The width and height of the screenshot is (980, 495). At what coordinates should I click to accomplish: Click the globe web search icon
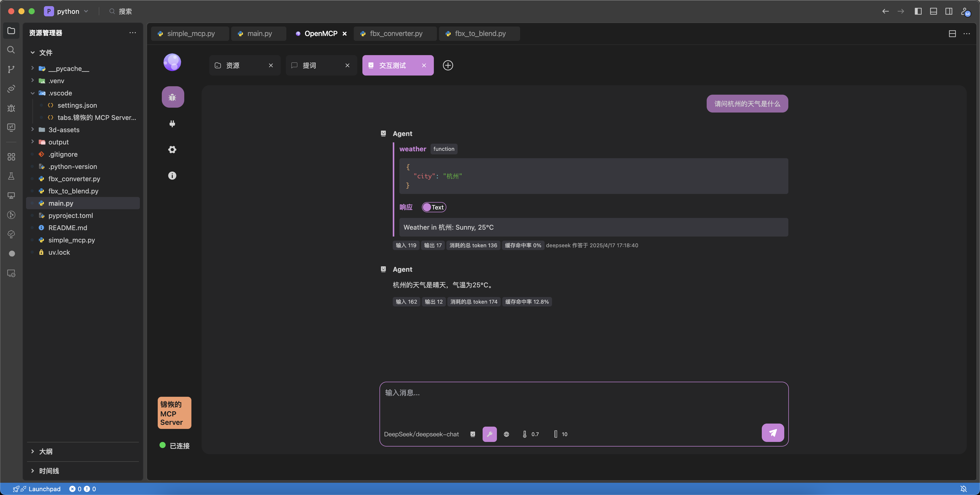pyautogui.click(x=506, y=434)
